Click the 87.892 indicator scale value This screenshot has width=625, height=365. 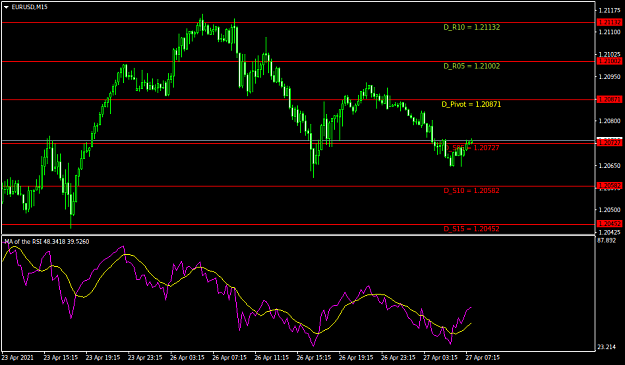tap(606, 240)
